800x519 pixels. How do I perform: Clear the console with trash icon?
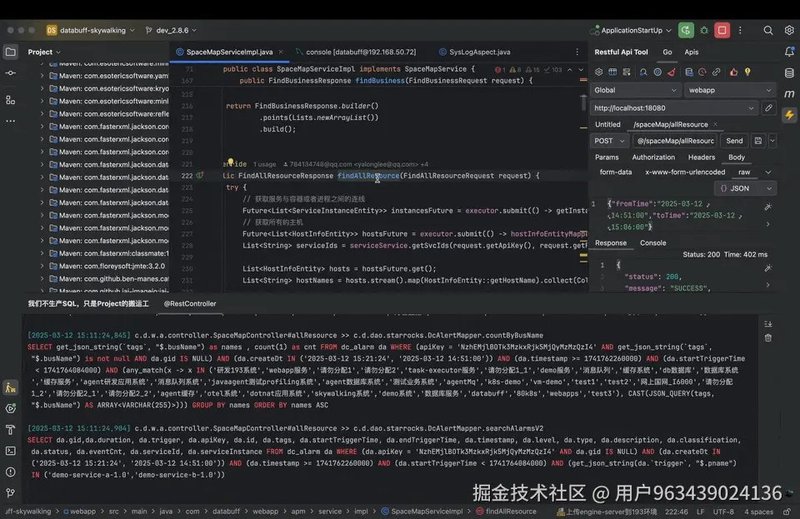[x=768, y=338]
